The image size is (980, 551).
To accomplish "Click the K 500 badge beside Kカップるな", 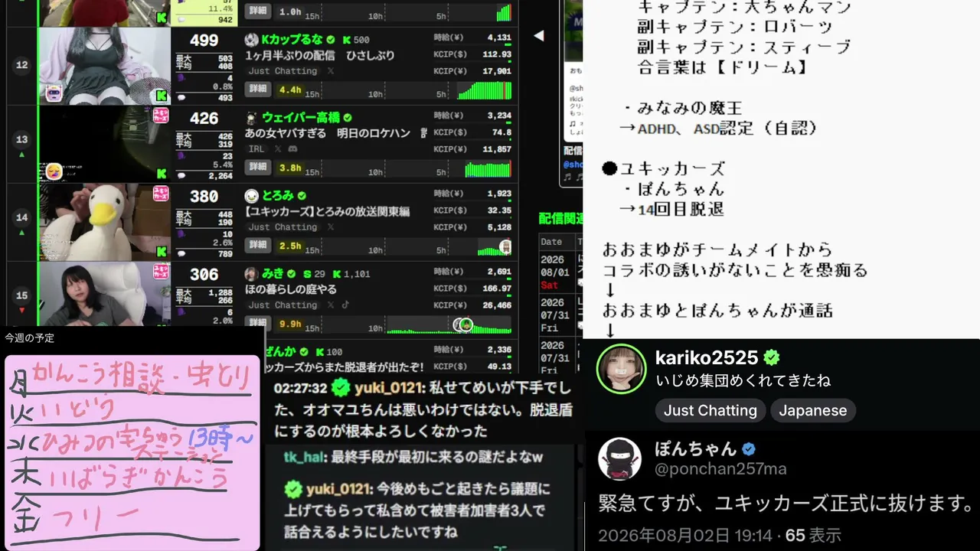I will tap(356, 40).
